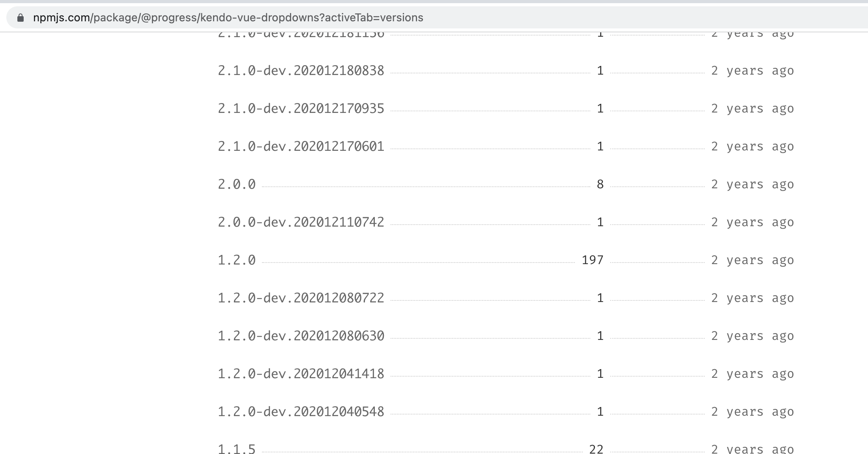Open version 1.2.0-dev.202012041418 link
This screenshot has height=454, width=868.
tap(301, 374)
